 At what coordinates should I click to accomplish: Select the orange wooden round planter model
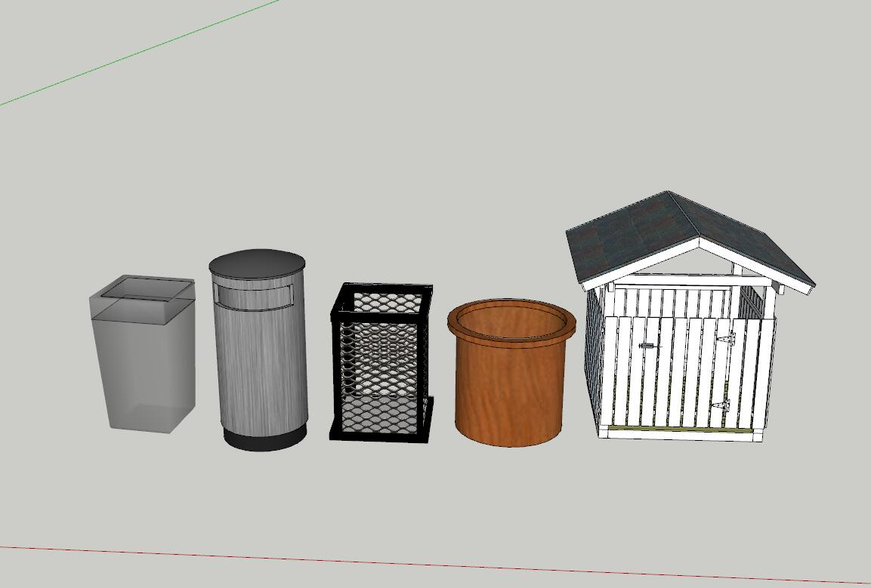pyautogui.click(x=511, y=373)
